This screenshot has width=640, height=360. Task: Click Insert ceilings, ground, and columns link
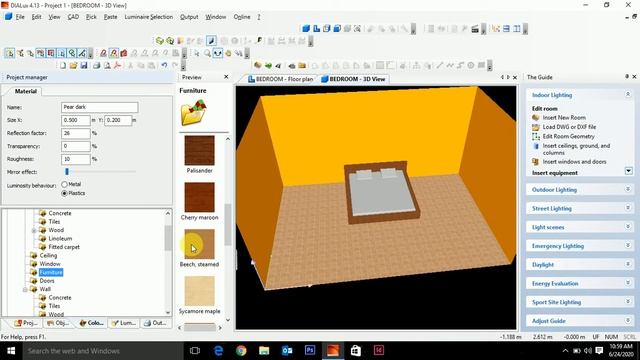(576, 149)
